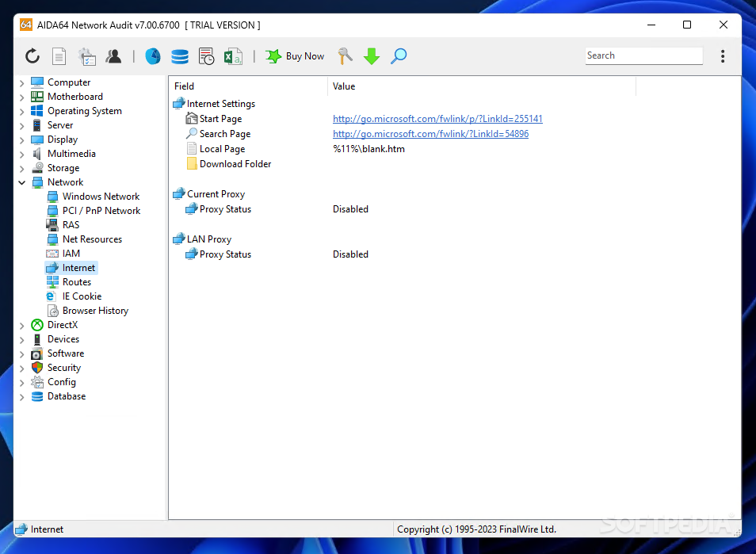756x554 pixels.
Task: Expand the Server tree node
Action: pos(21,125)
